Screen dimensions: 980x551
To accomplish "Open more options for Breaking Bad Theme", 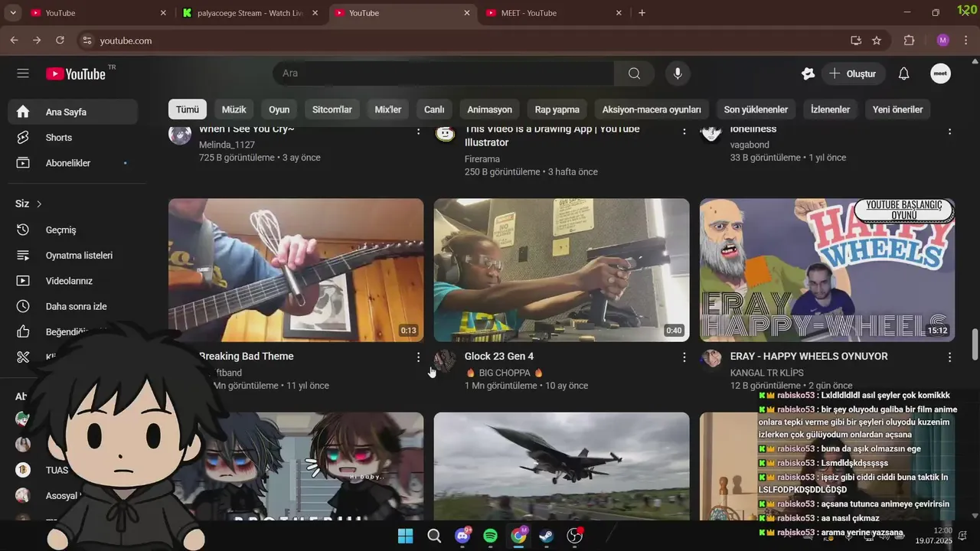I will pos(418,357).
